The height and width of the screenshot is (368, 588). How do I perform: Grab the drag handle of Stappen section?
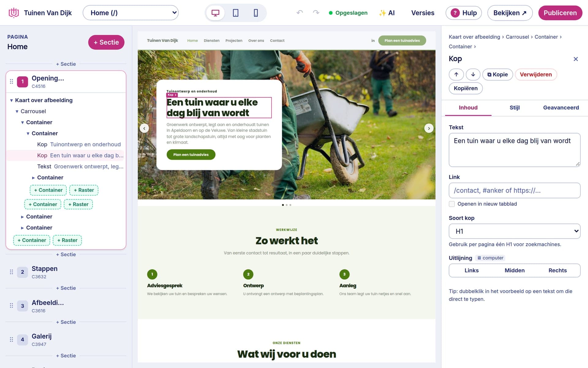pyautogui.click(x=11, y=272)
